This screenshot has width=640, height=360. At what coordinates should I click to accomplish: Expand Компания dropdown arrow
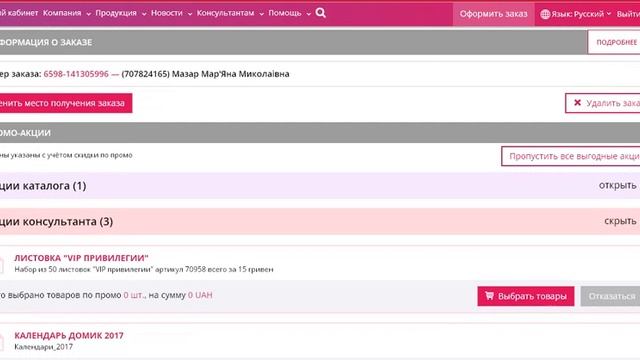tap(88, 14)
